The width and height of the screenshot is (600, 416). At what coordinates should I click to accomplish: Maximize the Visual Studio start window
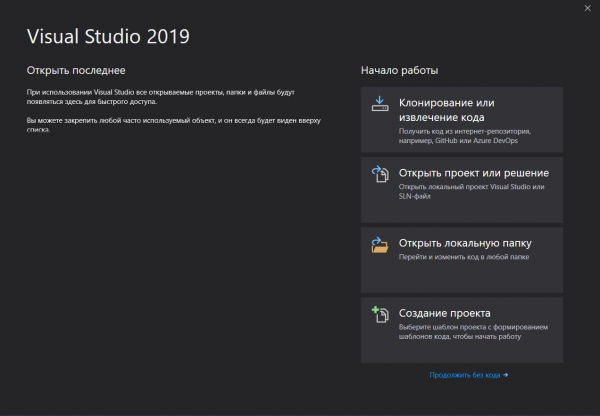point(560,8)
